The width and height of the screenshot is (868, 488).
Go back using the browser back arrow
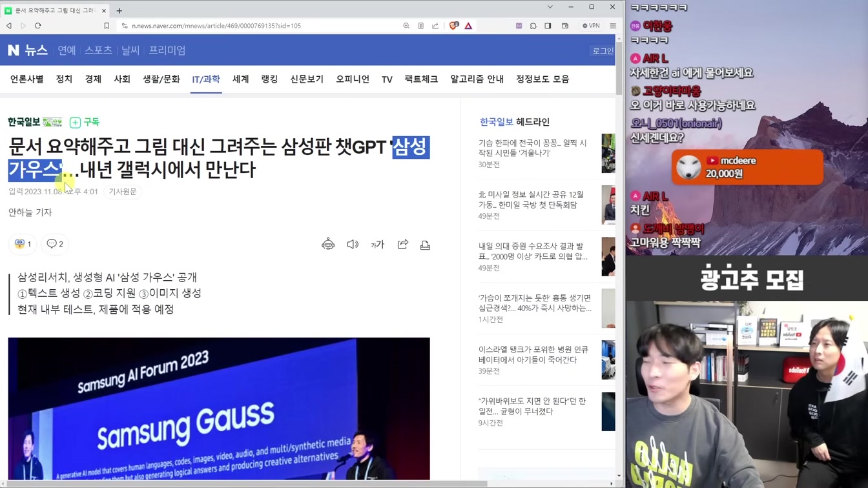[9, 26]
